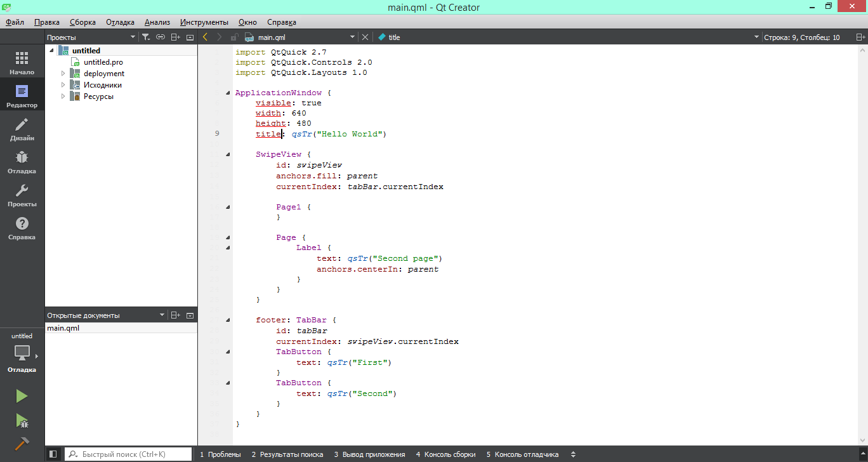The image size is (868, 462).
Task: Show the 5 Консоль отладчика pane
Action: [x=523, y=454]
